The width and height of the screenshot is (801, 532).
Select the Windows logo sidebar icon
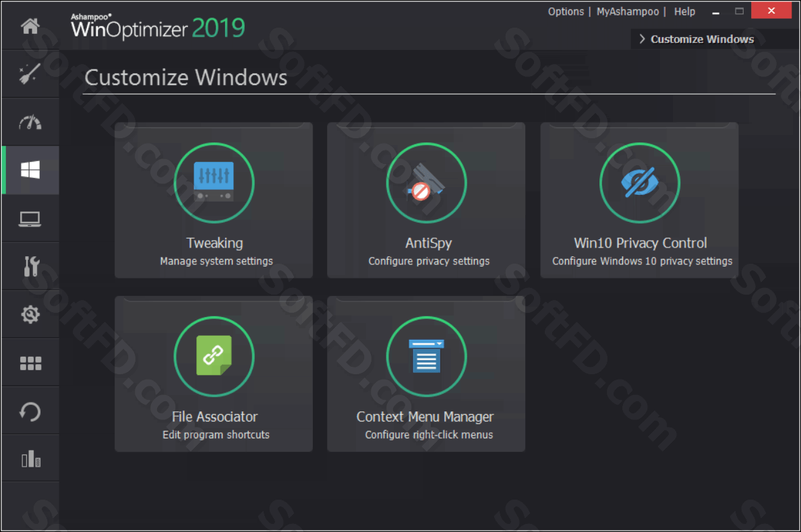coord(30,170)
